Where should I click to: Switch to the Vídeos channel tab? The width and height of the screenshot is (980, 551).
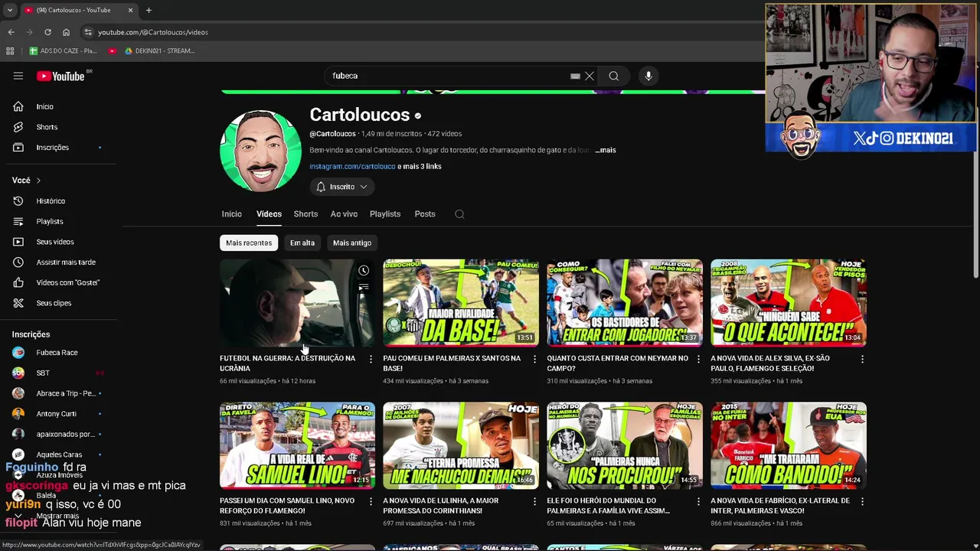pyautogui.click(x=269, y=214)
